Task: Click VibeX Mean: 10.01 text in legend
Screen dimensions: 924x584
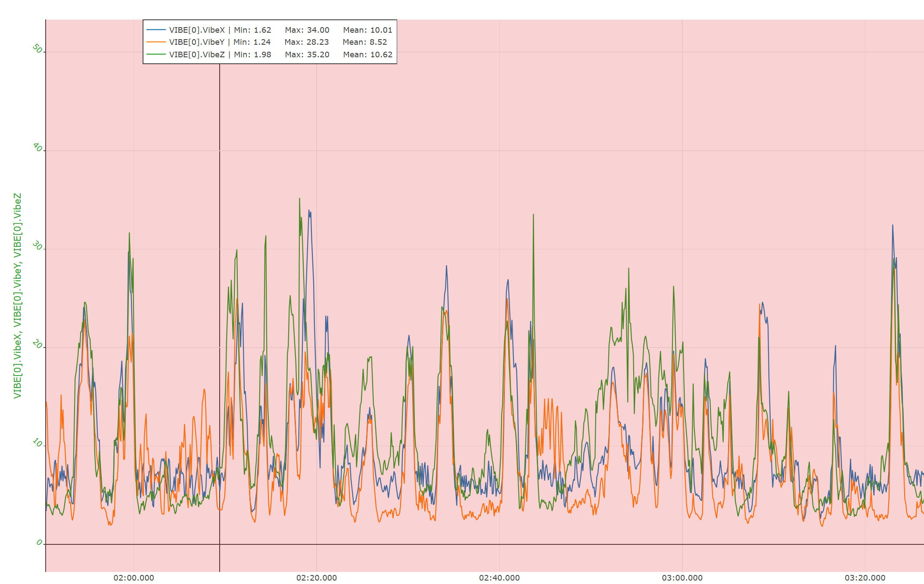Action: pos(367,30)
